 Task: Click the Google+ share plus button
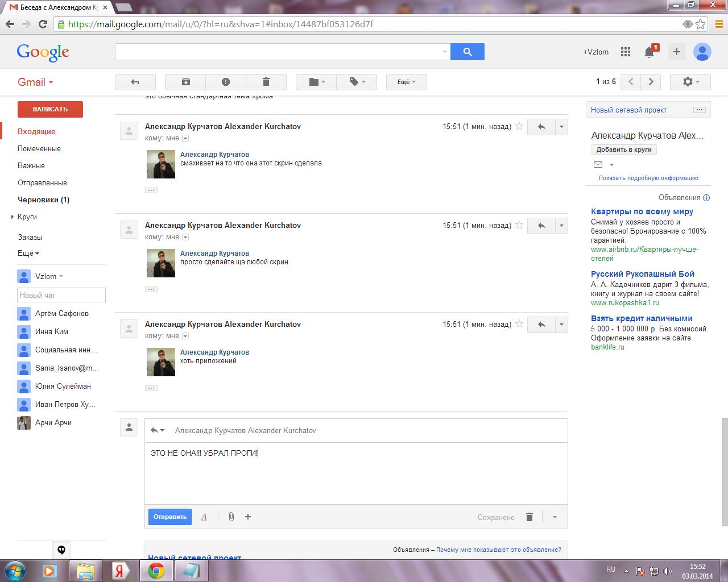click(x=676, y=52)
